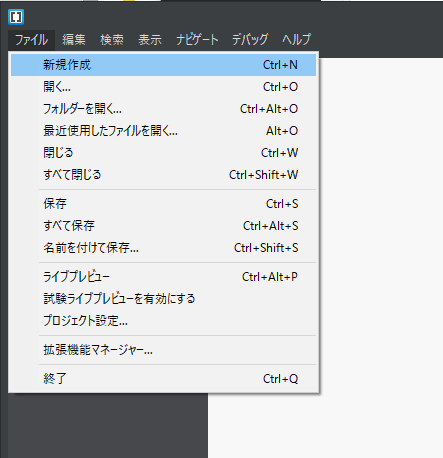The height and width of the screenshot is (458, 443).
Task: Choose 最近使用したファイルを開く...
Action: pyautogui.click(x=163, y=131)
